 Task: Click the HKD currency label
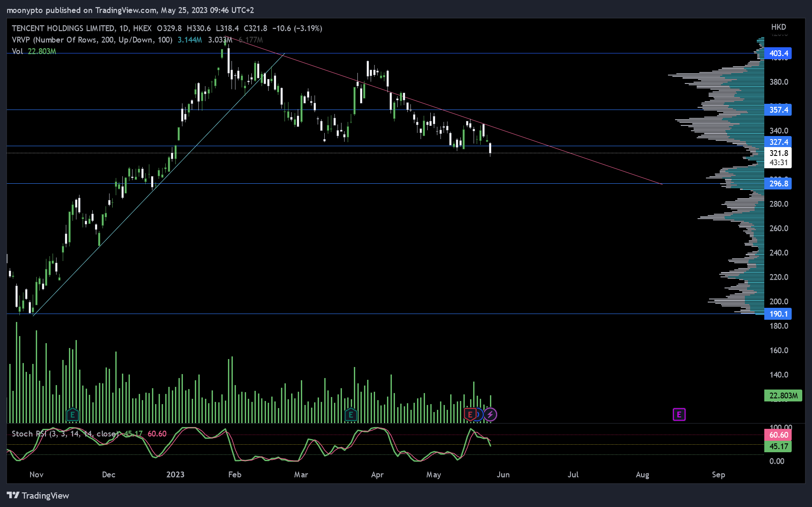pos(778,27)
